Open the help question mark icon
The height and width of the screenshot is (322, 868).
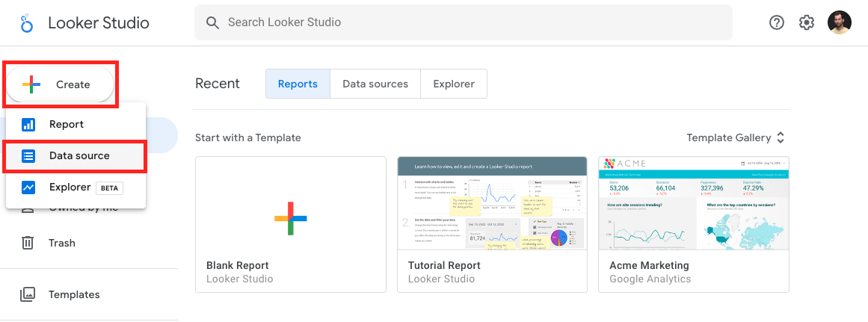[777, 22]
